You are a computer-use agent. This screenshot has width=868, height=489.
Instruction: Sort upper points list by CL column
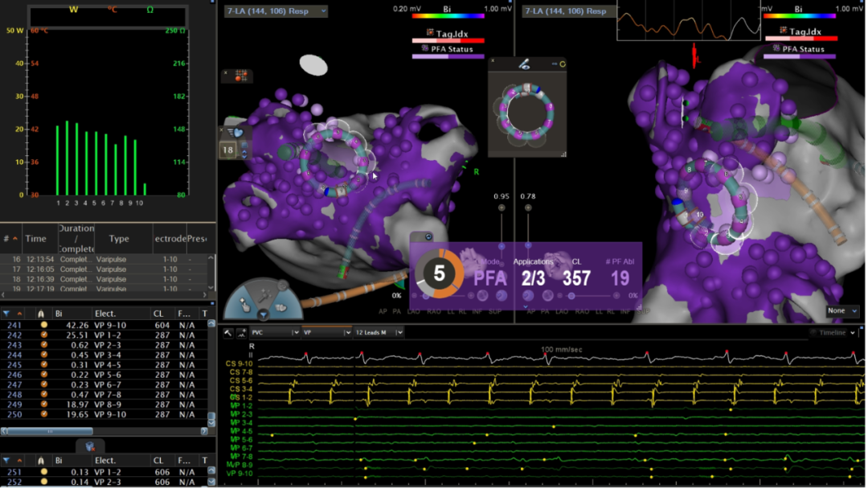[x=158, y=314]
